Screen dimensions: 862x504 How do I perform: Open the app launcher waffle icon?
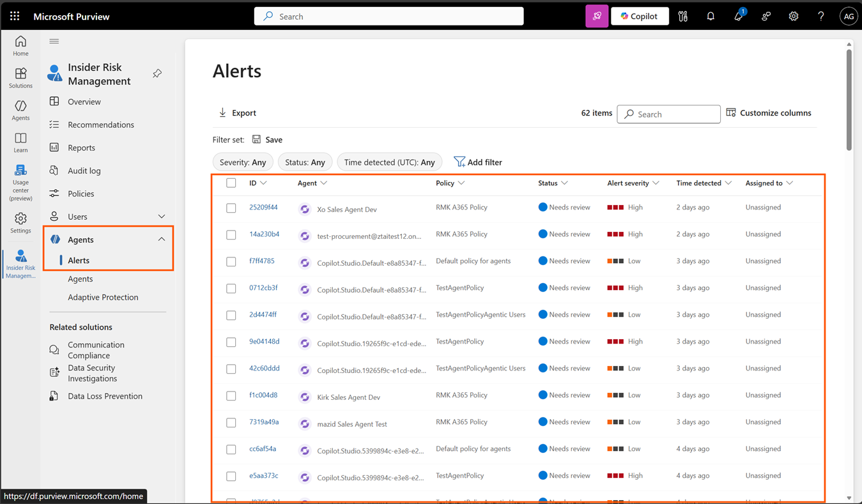tap(15, 16)
